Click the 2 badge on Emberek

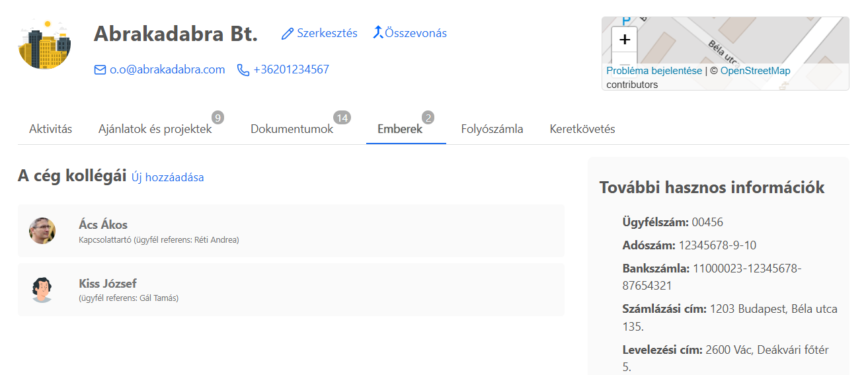(428, 118)
